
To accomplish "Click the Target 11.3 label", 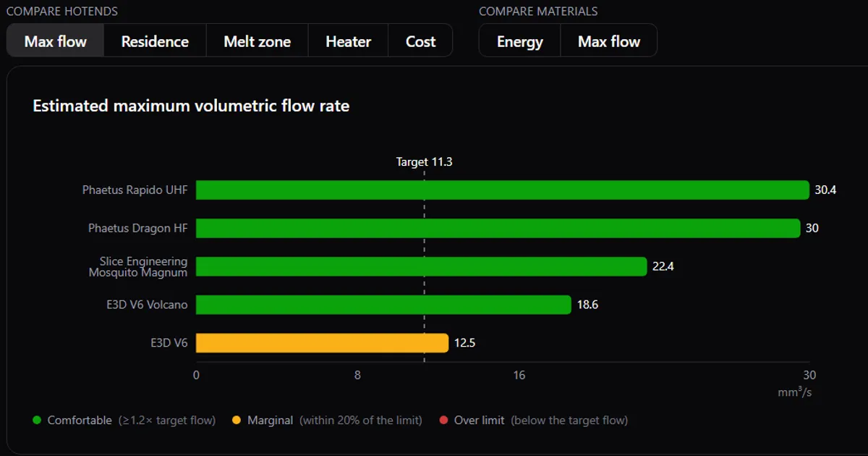I will click(x=424, y=162).
